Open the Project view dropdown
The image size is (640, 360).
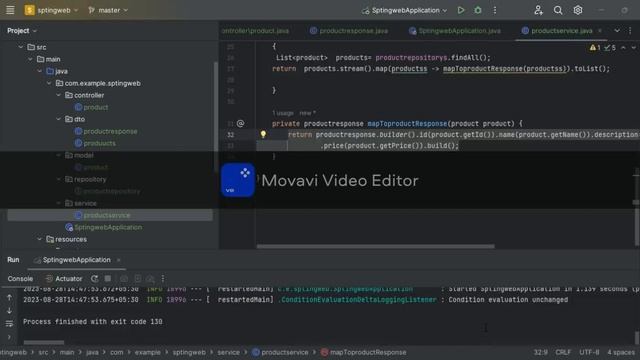(22, 31)
